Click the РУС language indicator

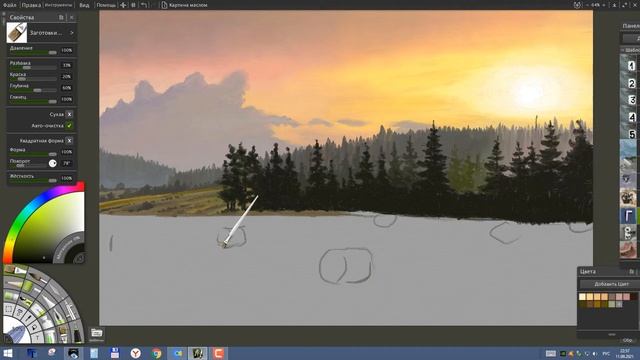click(606, 353)
